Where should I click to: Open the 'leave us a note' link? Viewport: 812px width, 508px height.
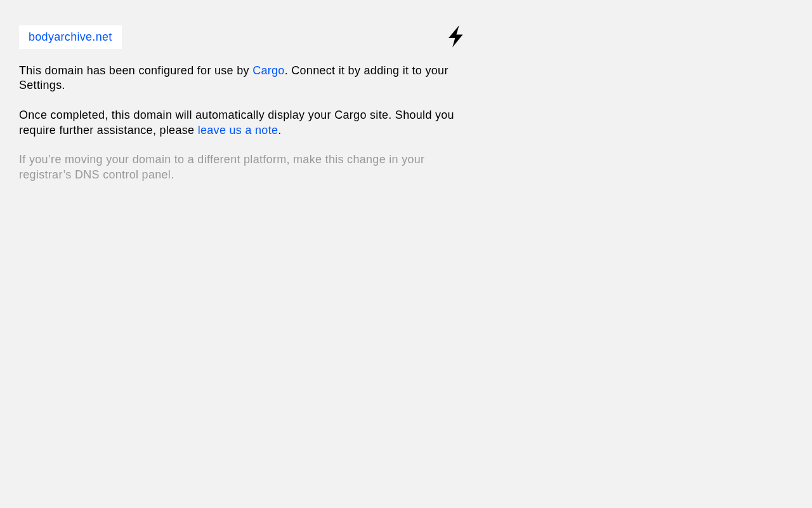238,130
